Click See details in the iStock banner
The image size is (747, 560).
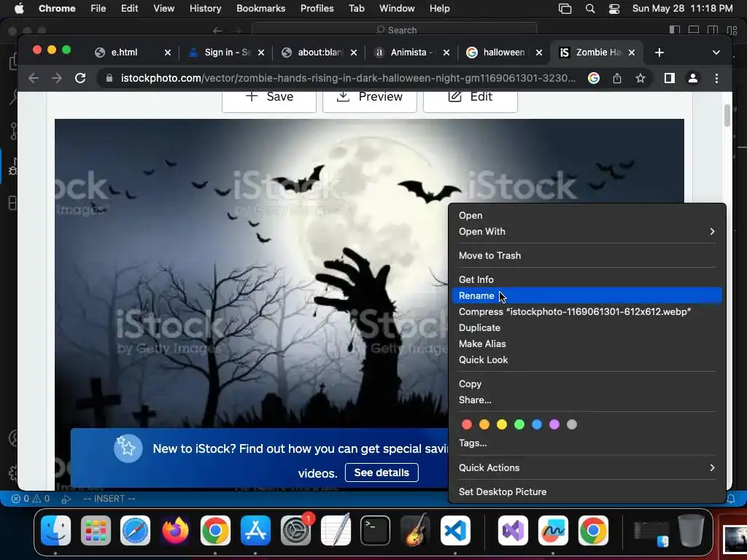point(382,472)
